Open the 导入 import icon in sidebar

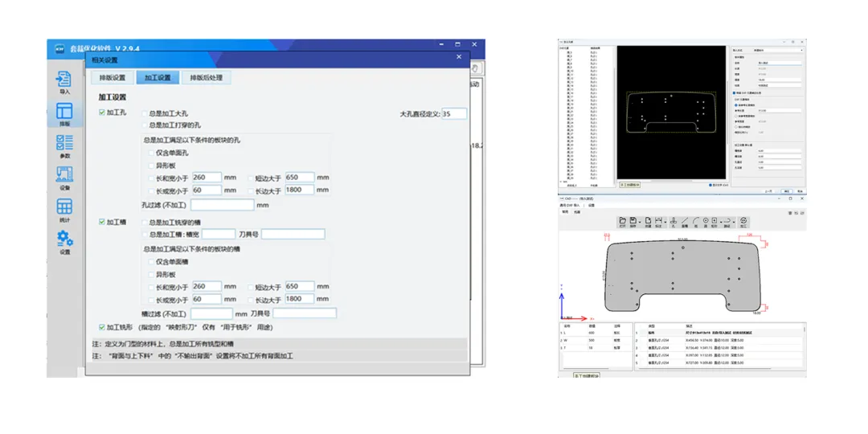63,82
